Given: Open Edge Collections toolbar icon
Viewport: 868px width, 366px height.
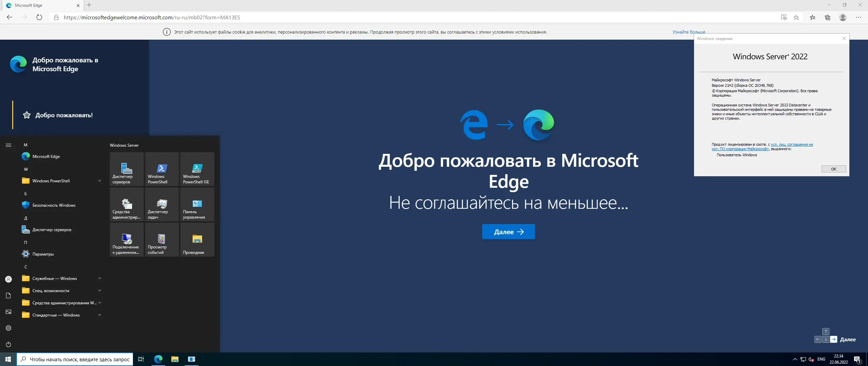Looking at the screenshot, I should click(827, 17).
